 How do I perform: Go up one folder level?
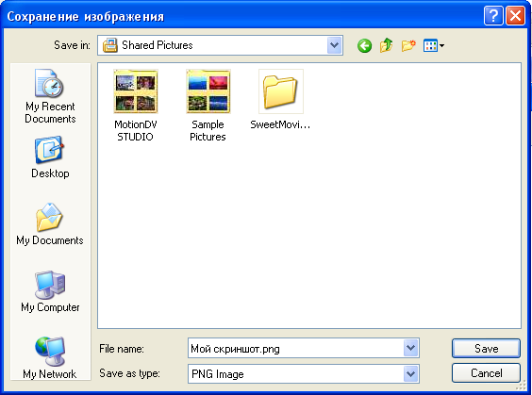click(x=386, y=45)
